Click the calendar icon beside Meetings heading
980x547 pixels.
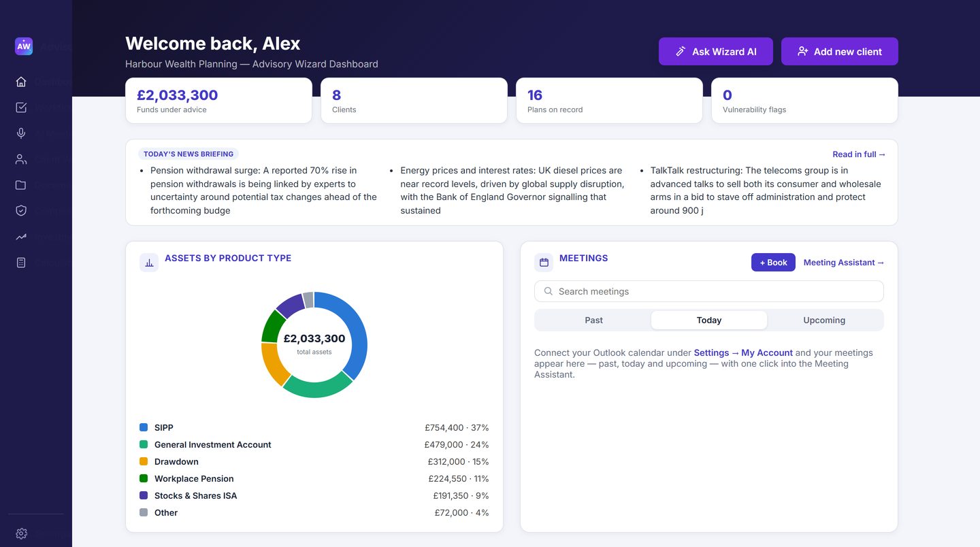pos(544,263)
